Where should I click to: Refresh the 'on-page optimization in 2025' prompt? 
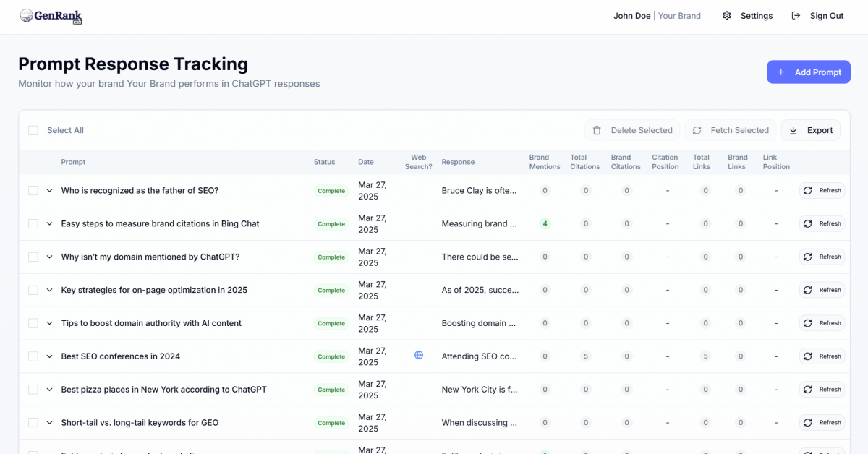tap(822, 290)
